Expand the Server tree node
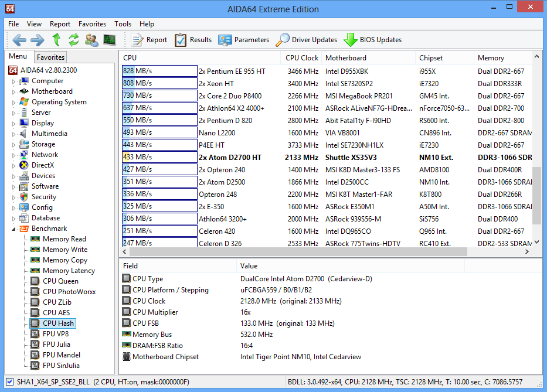 [x=13, y=113]
